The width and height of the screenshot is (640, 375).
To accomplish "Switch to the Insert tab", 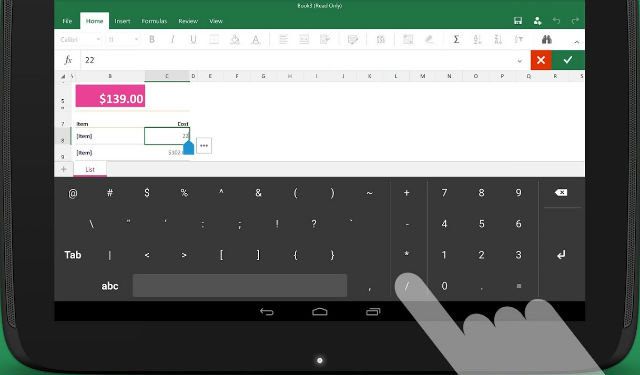I will [x=122, y=21].
